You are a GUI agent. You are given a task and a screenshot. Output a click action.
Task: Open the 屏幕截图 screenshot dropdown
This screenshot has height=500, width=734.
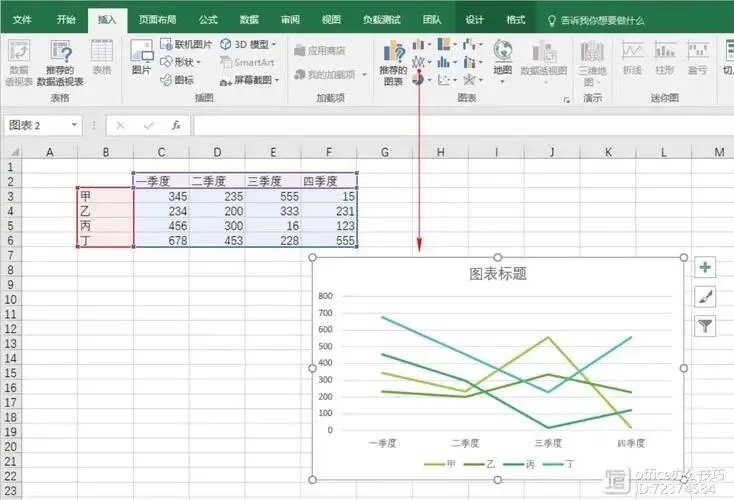pos(250,81)
